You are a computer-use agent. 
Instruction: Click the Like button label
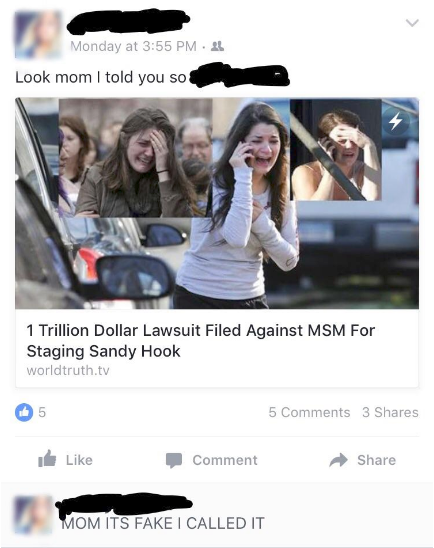79,460
